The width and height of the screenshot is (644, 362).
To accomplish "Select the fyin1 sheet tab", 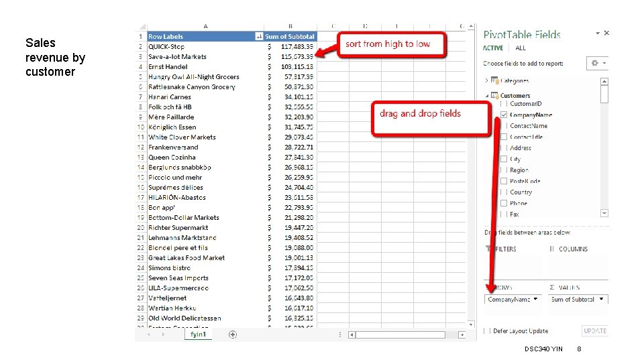I will (198, 335).
